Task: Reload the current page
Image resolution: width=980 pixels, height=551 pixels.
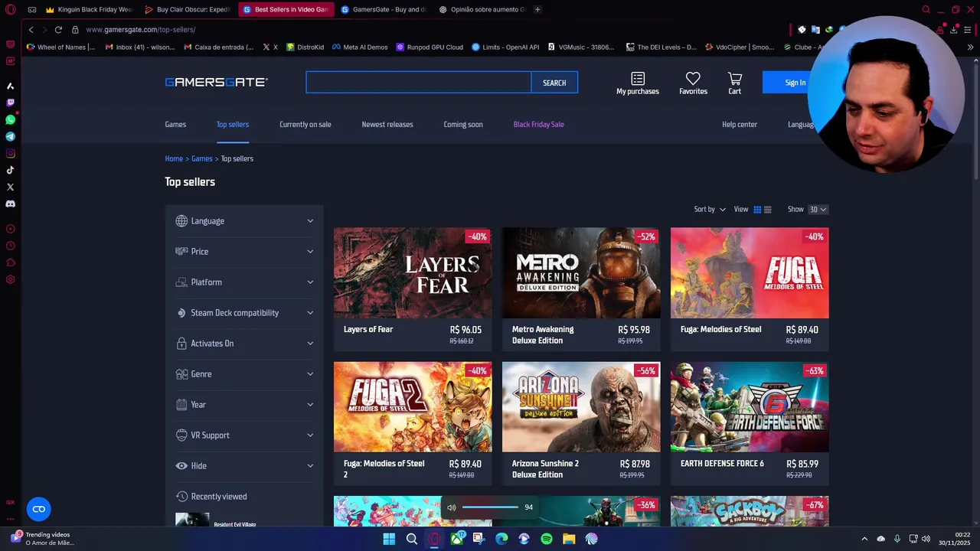Action: (58, 29)
